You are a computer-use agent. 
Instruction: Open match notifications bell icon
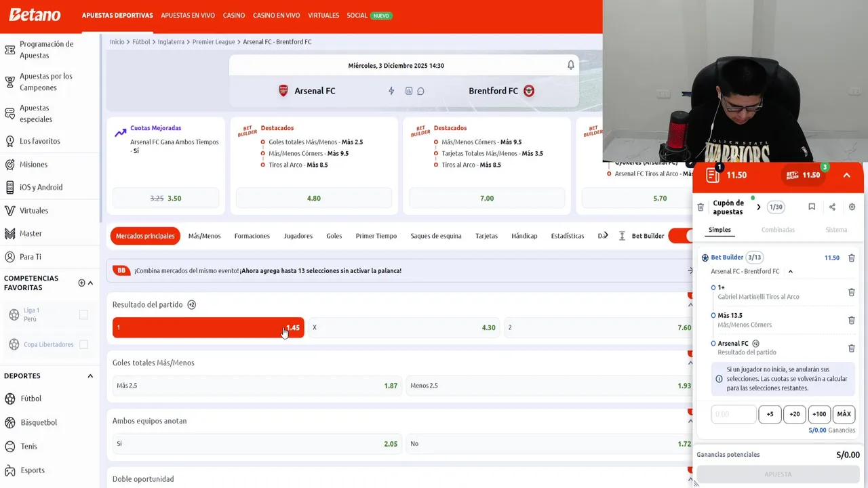571,65
